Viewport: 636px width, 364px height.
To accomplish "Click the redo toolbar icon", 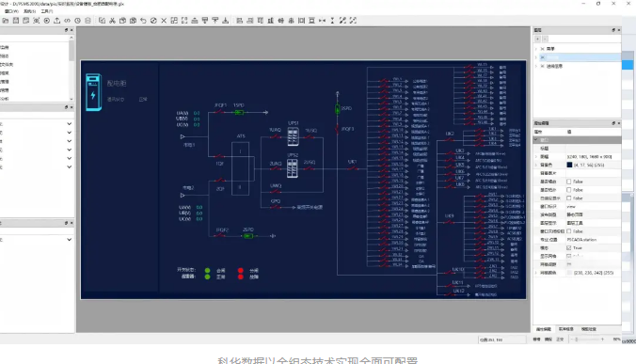I will pos(153,21).
